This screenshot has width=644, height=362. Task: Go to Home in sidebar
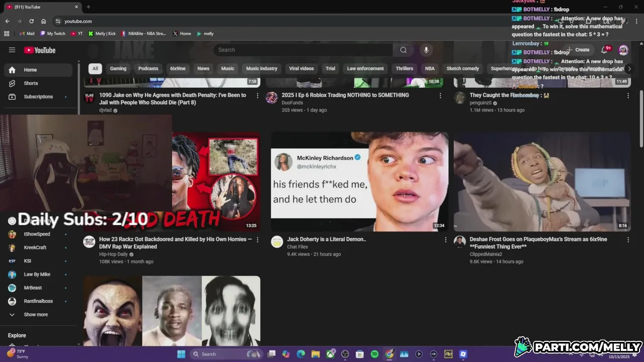click(x=38, y=70)
